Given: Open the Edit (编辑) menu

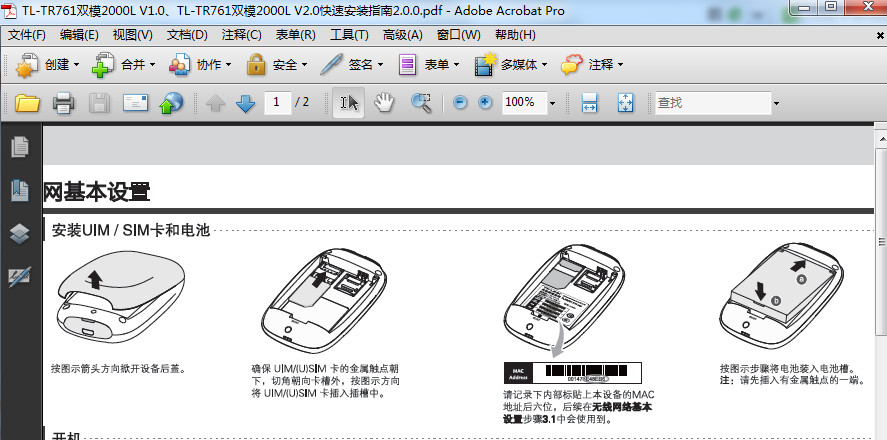Looking at the screenshot, I should coord(79,35).
